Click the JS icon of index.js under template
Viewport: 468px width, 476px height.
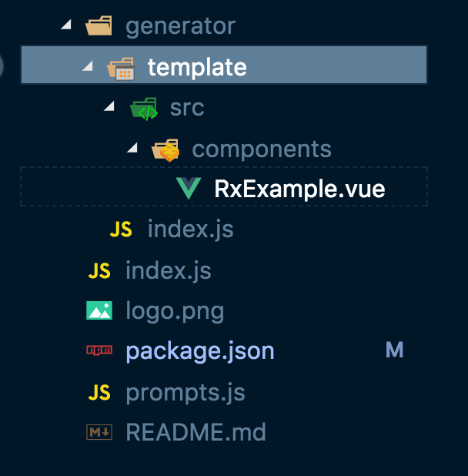[121, 230]
